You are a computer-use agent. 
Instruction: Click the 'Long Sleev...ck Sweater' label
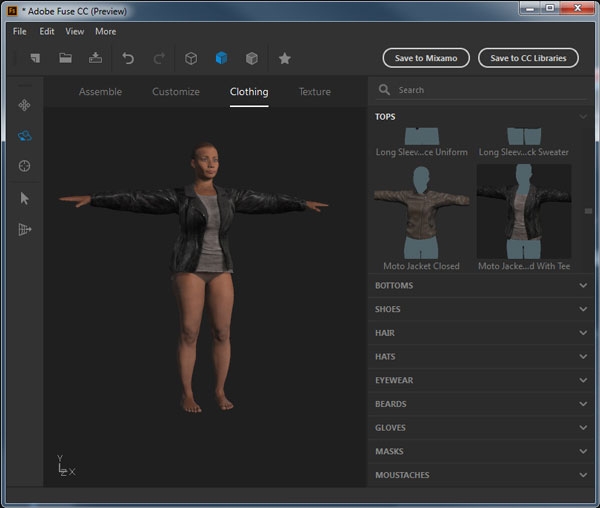point(523,152)
